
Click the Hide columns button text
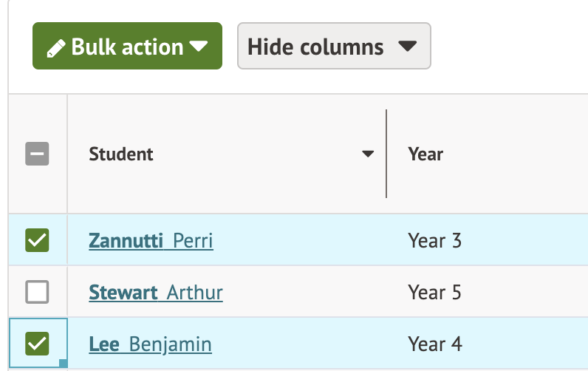[315, 47]
